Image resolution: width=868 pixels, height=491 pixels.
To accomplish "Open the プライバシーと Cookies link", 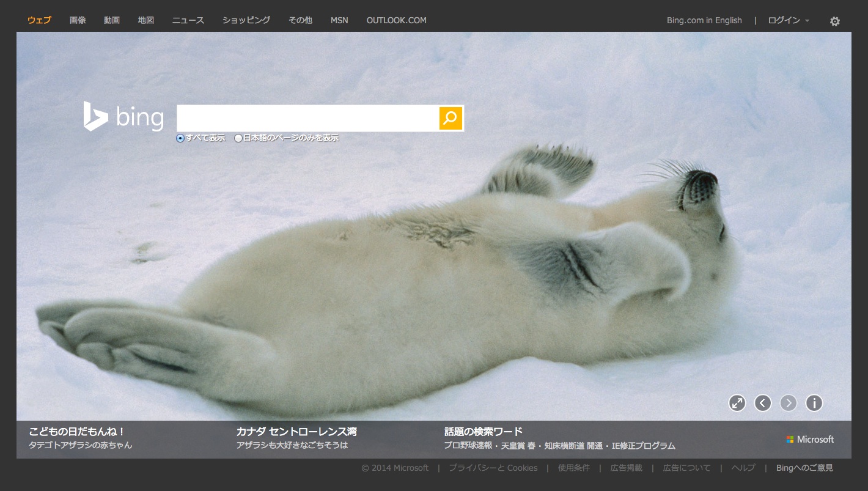I will click(493, 468).
